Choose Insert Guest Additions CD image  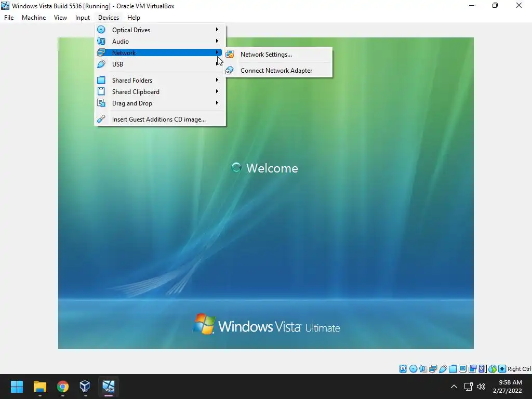[x=160, y=119]
